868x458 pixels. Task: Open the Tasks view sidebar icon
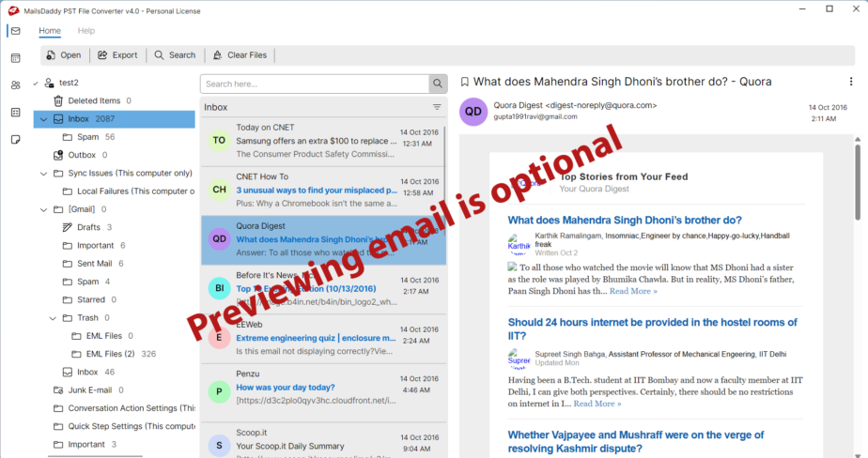click(15, 113)
